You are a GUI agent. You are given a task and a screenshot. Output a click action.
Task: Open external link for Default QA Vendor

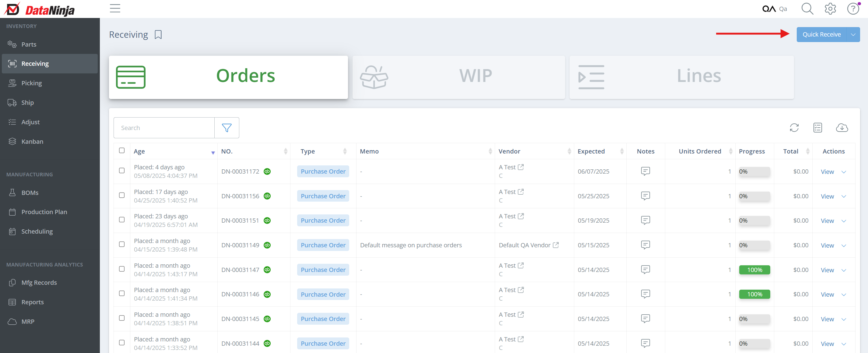click(556, 245)
